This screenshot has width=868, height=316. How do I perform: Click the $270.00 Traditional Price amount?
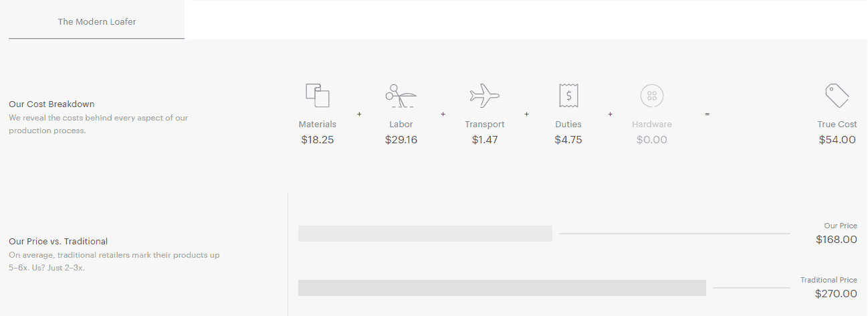click(836, 294)
